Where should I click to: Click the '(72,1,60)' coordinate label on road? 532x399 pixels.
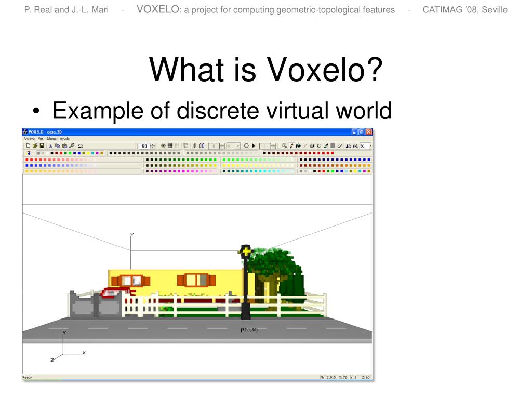pyautogui.click(x=249, y=330)
